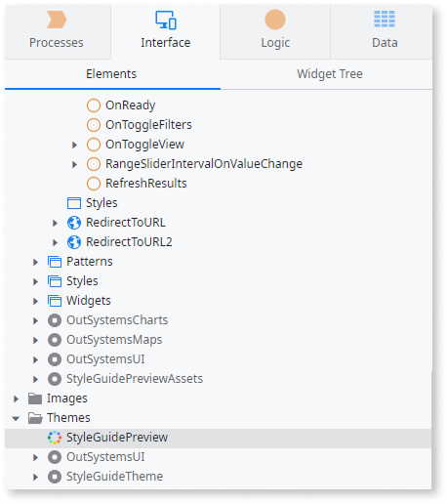
Task: Click the Logic orange circle icon
Action: coord(275,20)
